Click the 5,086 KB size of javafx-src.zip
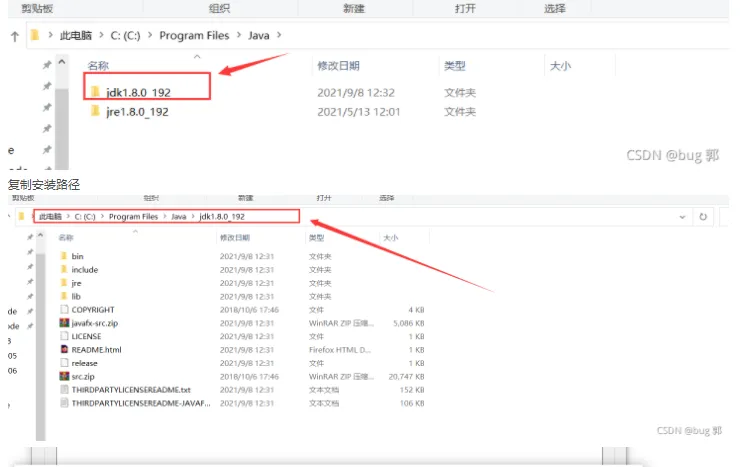 tap(409, 323)
